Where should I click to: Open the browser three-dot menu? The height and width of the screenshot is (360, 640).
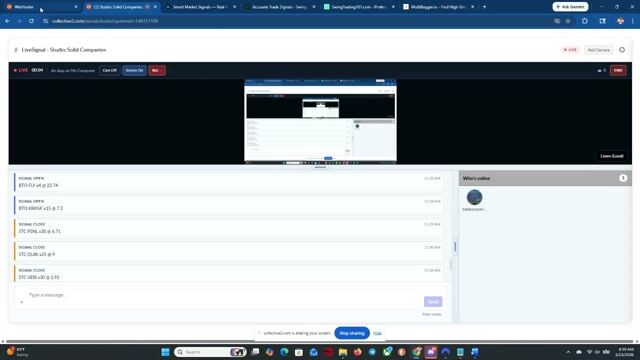click(x=633, y=21)
